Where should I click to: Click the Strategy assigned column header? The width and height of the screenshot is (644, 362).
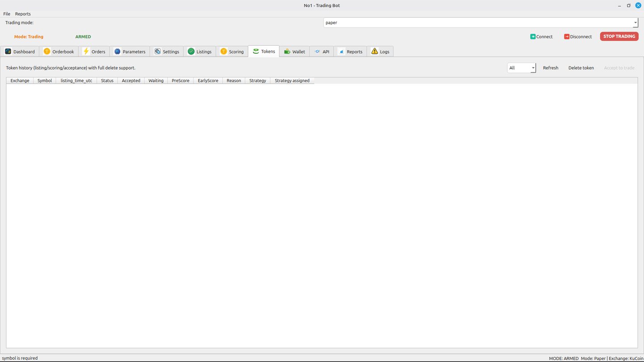292,80
